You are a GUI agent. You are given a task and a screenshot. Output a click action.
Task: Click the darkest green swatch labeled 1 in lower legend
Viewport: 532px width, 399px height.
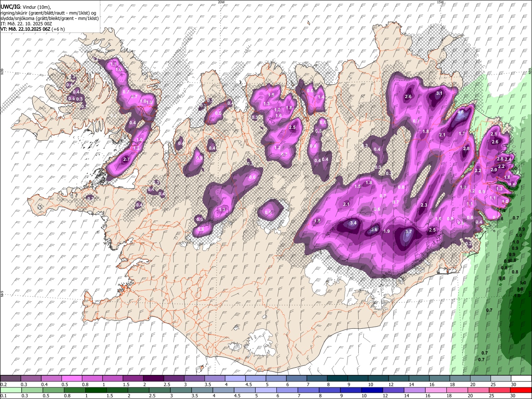[x=96, y=390]
